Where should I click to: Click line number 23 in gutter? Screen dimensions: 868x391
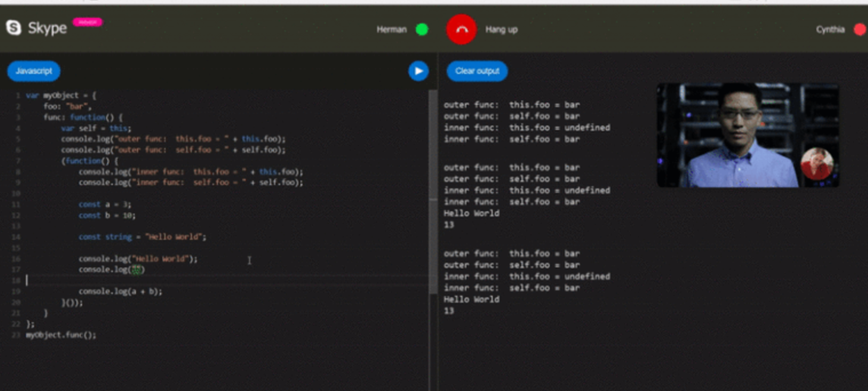click(x=16, y=335)
